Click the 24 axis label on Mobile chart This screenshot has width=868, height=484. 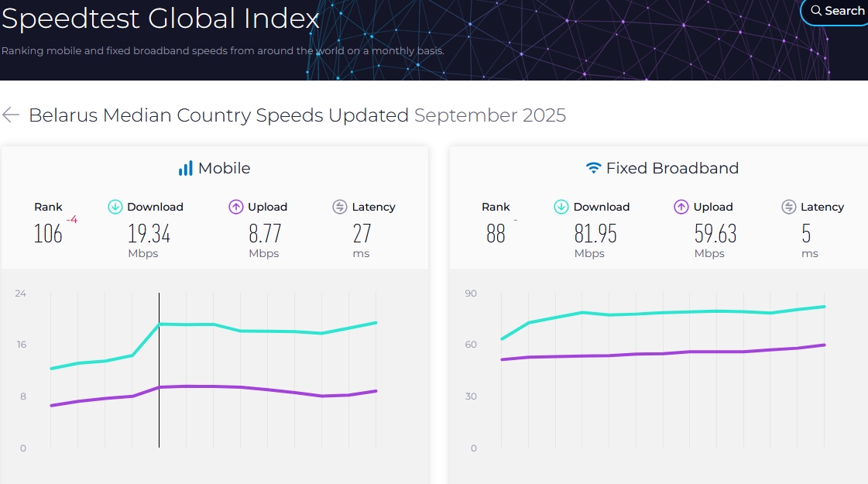tap(20, 293)
